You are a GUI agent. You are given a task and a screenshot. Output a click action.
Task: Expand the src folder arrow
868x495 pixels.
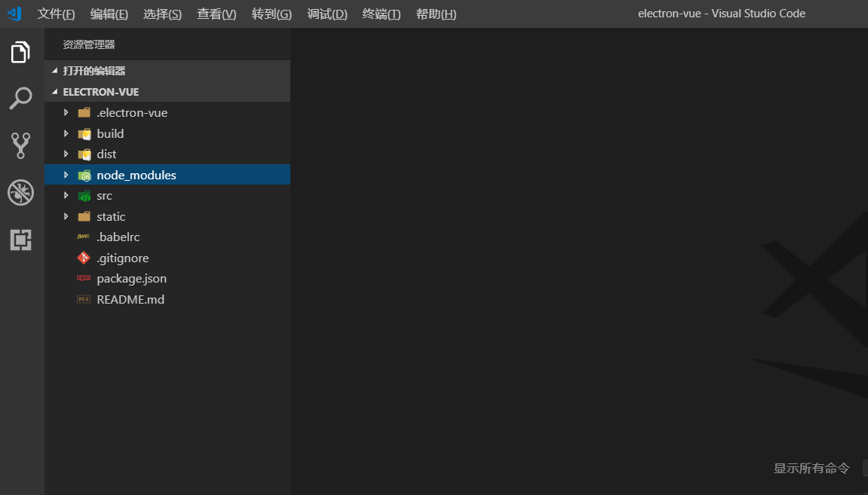pos(66,195)
